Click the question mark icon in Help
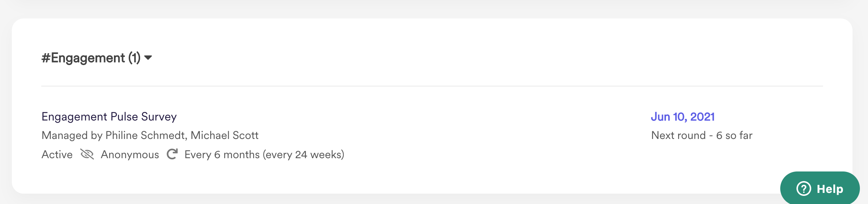The image size is (868, 204). [x=803, y=188]
